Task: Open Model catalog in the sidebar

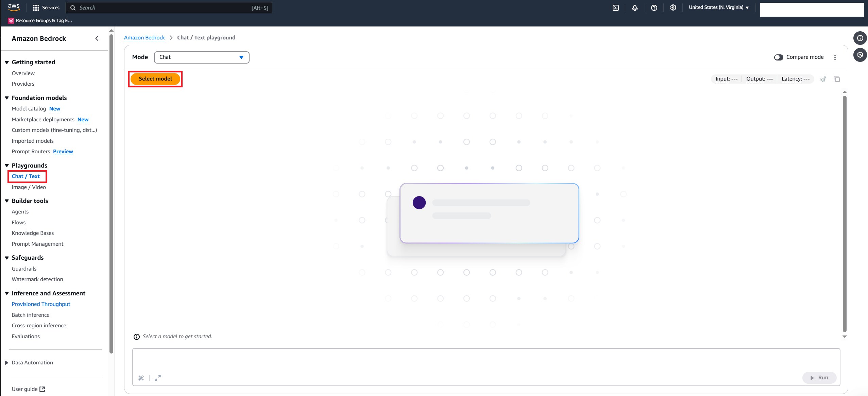Action: point(29,108)
